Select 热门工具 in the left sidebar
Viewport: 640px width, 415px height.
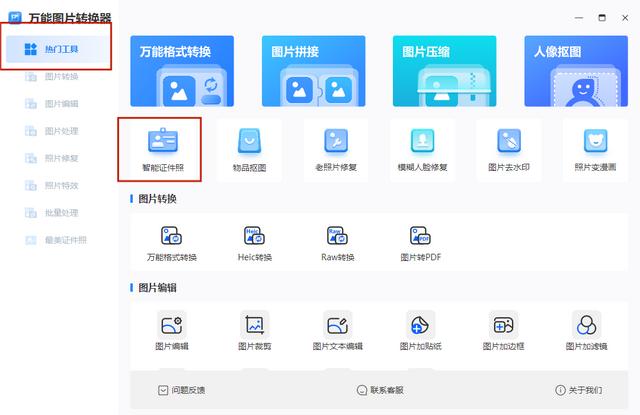pyautogui.click(x=58, y=49)
